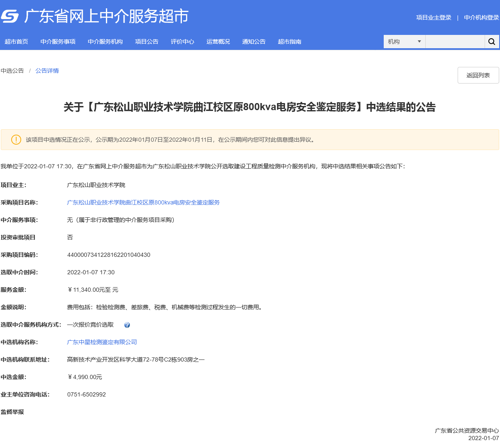
Task: Click the winning amount ￥4,990.00元
Action: tap(85, 377)
